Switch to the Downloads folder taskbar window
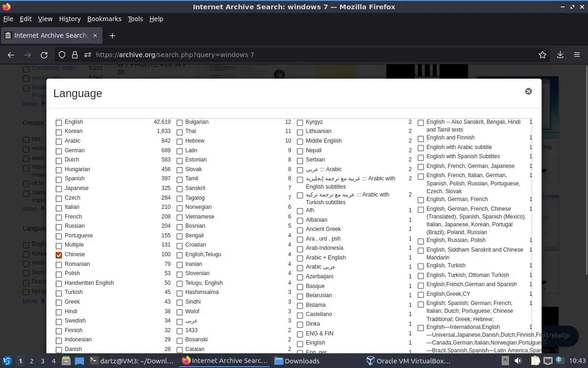Image resolution: width=588 pixels, height=368 pixels. 296,361
